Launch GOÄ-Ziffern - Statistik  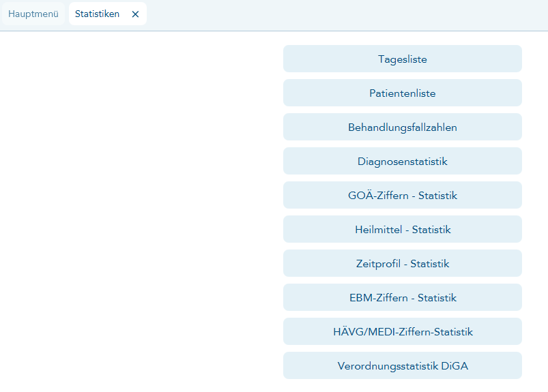402,195
